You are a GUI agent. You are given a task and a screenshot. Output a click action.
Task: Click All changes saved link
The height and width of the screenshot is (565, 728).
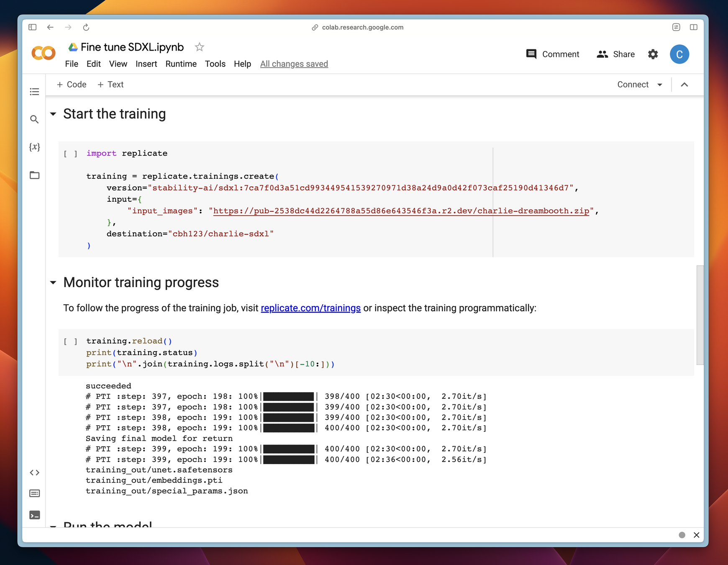pyautogui.click(x=294, y=64)
